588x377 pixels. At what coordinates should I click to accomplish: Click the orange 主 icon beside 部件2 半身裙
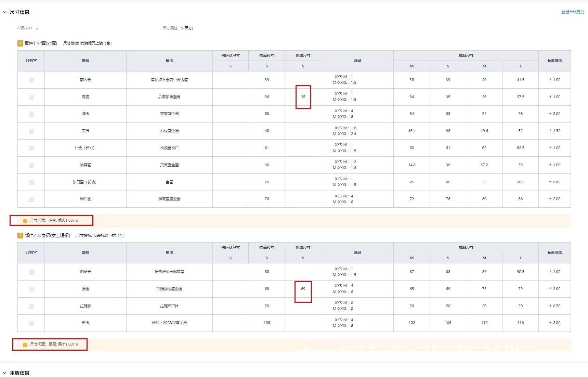point(20,235)
